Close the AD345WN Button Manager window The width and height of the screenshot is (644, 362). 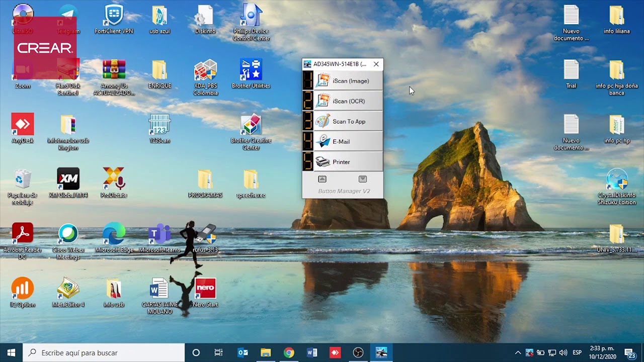(376, 64)
